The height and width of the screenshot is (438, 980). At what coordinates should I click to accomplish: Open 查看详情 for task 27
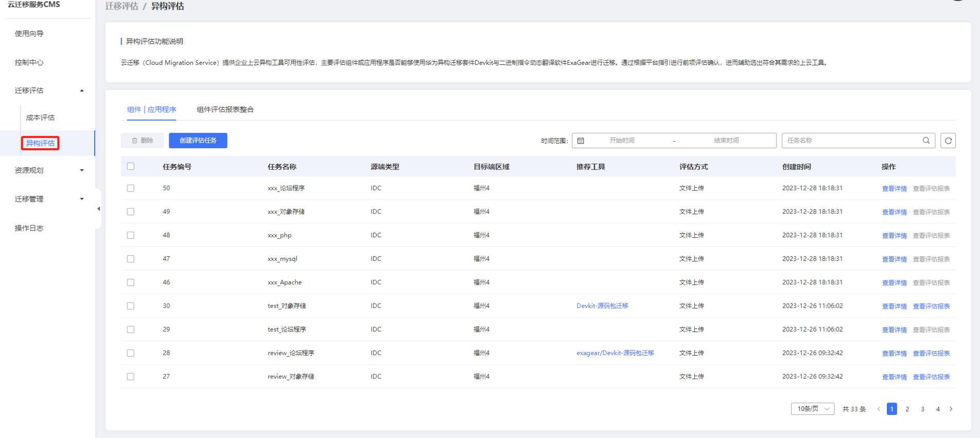(x=895, y=377)
